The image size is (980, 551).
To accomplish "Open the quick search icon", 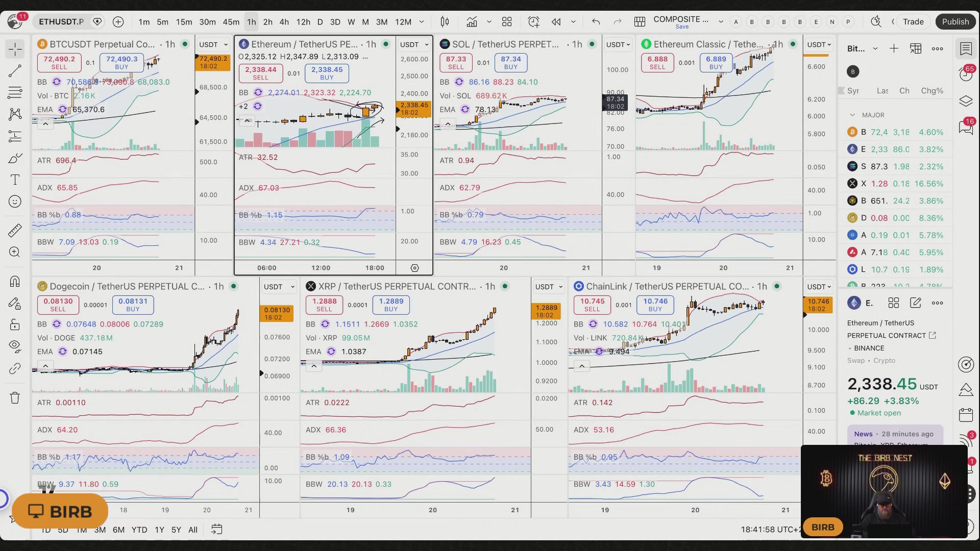I will (876, 21).
